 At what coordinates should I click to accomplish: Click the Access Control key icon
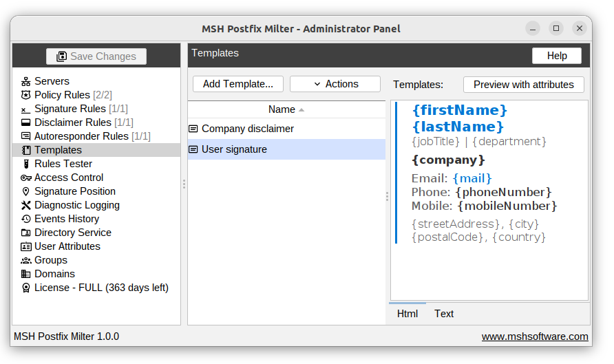(x=26, y=178)
